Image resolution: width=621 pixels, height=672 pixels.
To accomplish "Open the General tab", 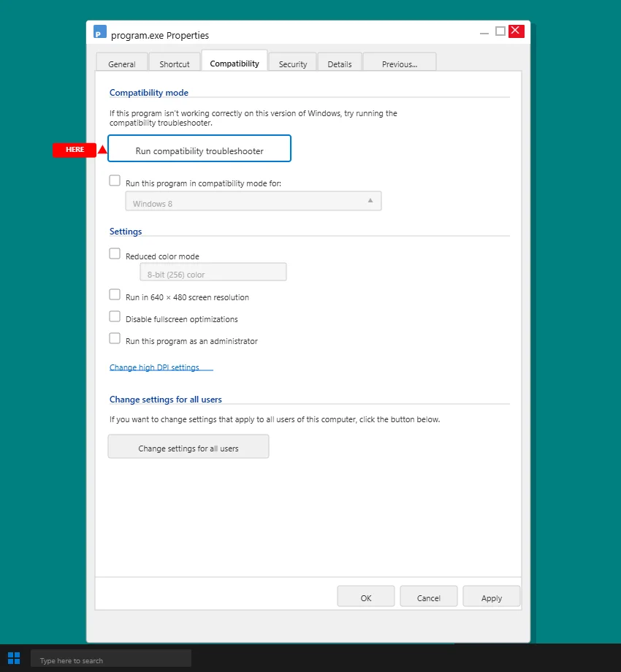I will pyautogui.click(x=121, y=64).
